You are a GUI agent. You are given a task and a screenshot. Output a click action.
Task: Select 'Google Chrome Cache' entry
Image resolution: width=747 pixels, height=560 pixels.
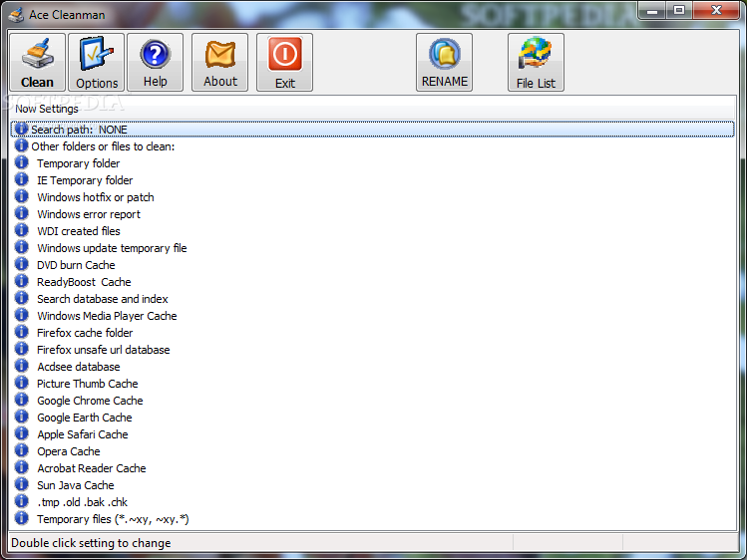point(90,401)
